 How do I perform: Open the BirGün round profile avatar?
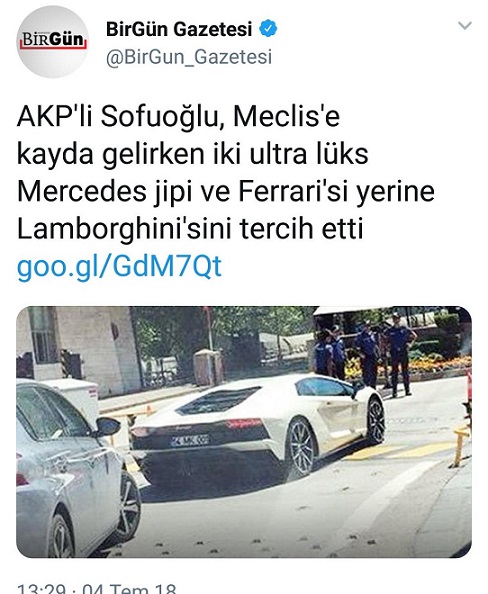[52, 42]
